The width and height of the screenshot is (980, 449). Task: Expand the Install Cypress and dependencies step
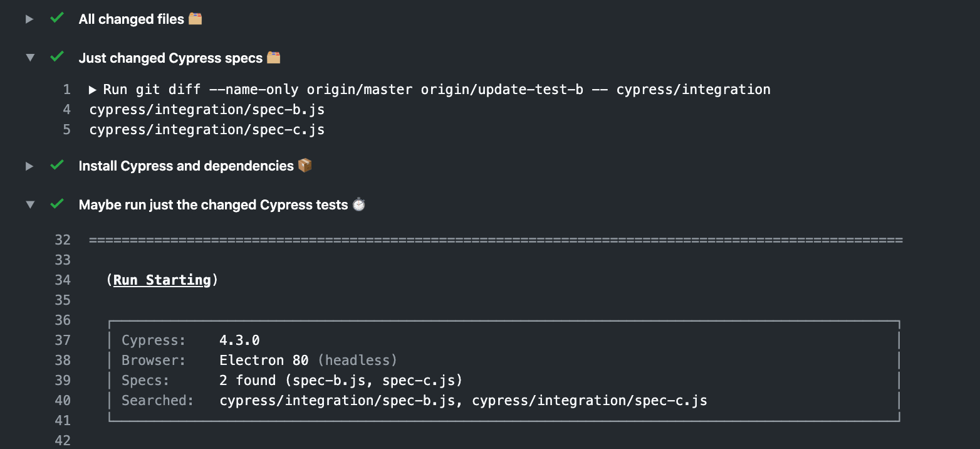[29, 166]
